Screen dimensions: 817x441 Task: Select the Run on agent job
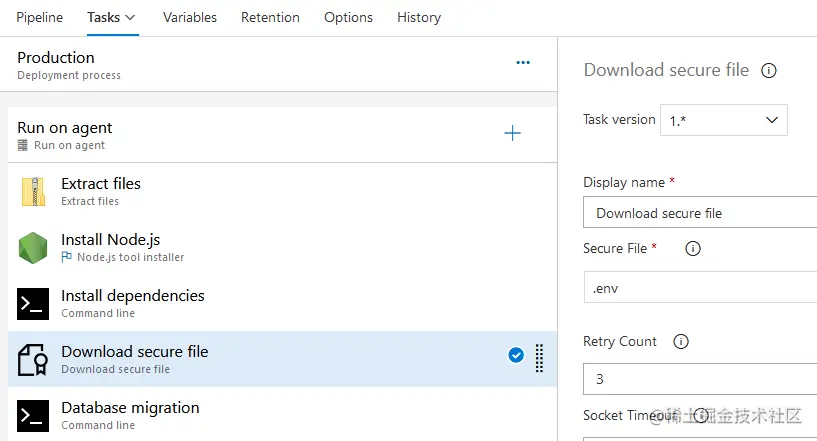coord(282,135)
